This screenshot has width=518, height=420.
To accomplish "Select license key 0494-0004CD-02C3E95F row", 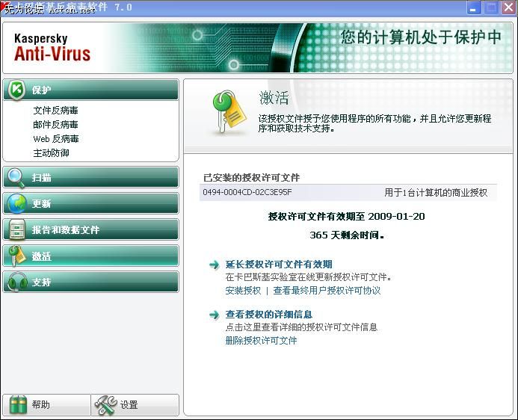I will tap(348, 193).
